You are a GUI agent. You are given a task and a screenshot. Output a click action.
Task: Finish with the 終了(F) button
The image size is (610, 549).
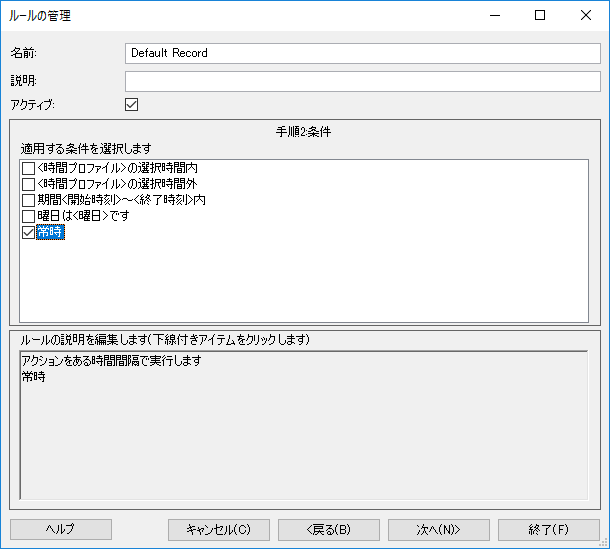pyautogui.click(x=549, y=530)
